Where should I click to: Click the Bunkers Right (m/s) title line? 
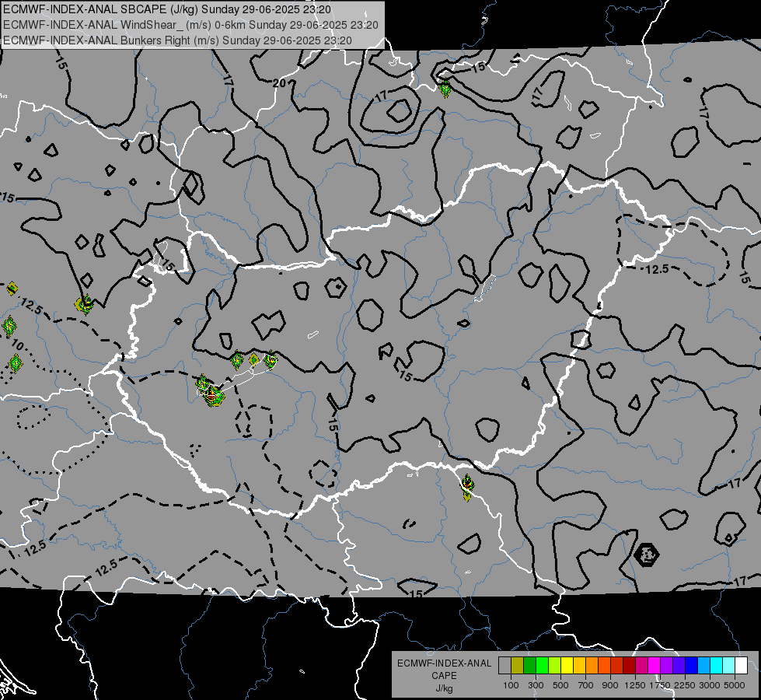[177, 40]
